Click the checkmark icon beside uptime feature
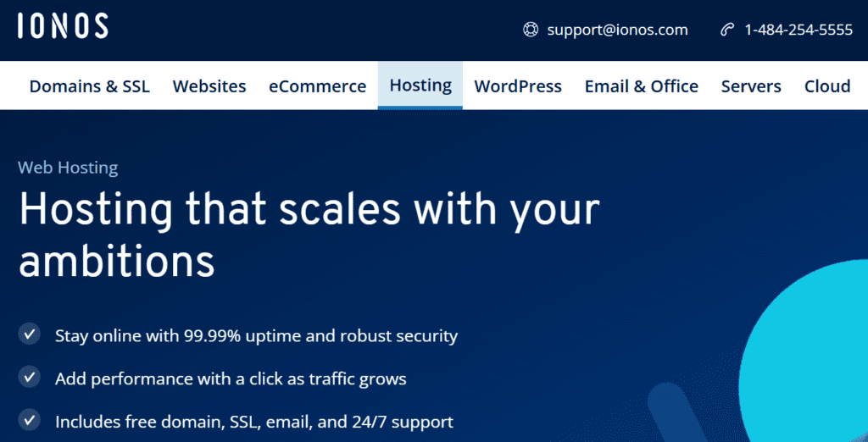 coord(30,334)
